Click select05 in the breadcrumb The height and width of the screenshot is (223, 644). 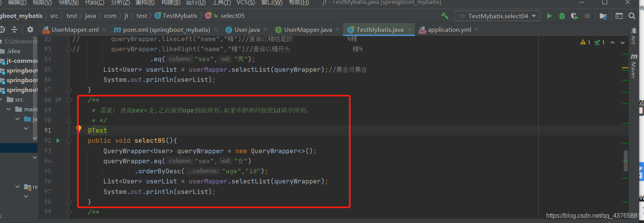click(233, 16)
